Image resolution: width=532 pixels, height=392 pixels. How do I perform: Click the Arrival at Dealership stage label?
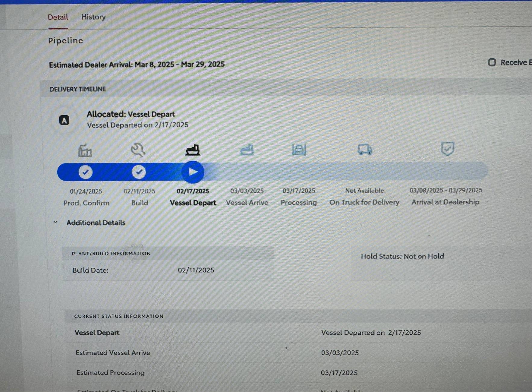pyautogui.click(x=445, y=202)
